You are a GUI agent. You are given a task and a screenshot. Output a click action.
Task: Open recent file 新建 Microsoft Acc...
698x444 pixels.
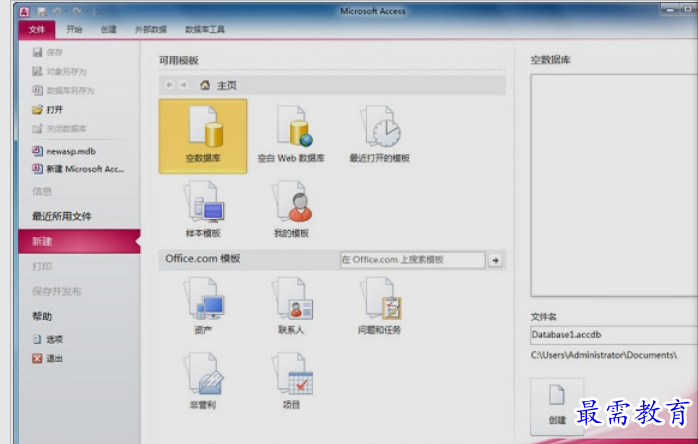[x=78, y=169]
